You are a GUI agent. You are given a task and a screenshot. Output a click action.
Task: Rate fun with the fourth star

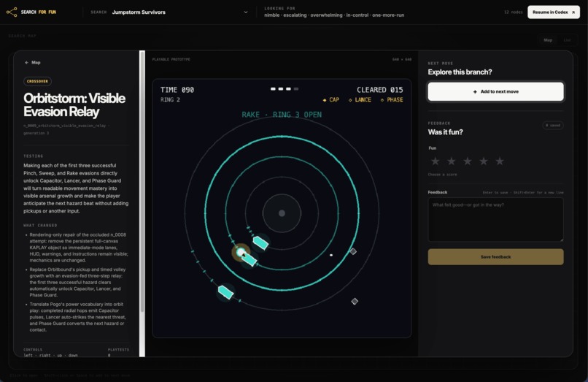pyautogui.click(x=484, y=161)
